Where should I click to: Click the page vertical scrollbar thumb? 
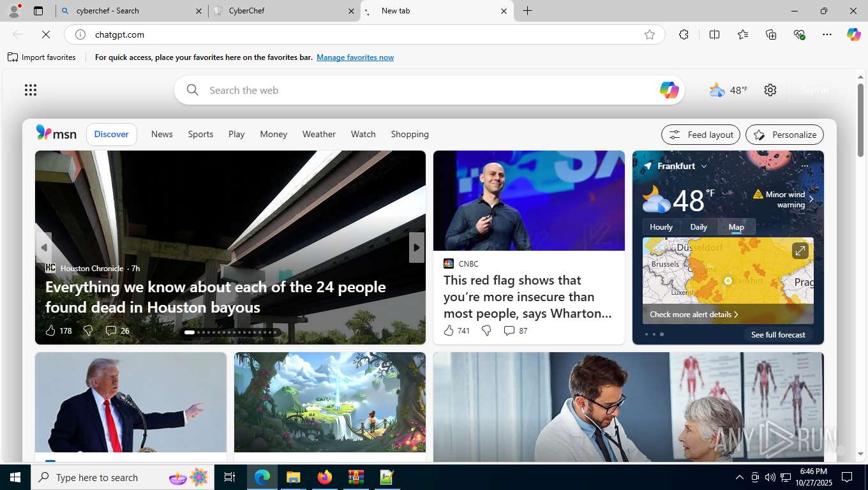(860, 120)
